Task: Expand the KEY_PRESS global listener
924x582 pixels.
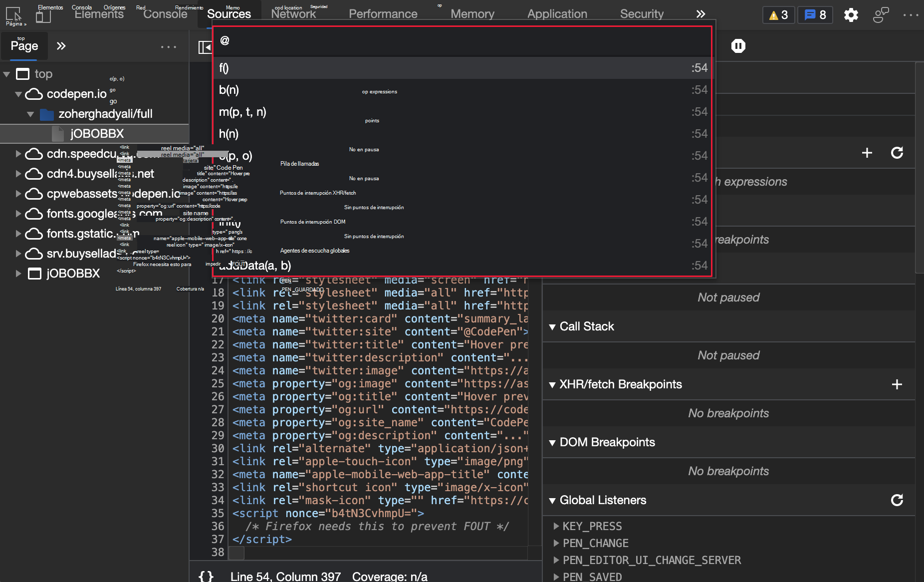Action: (x=556, y=526)
